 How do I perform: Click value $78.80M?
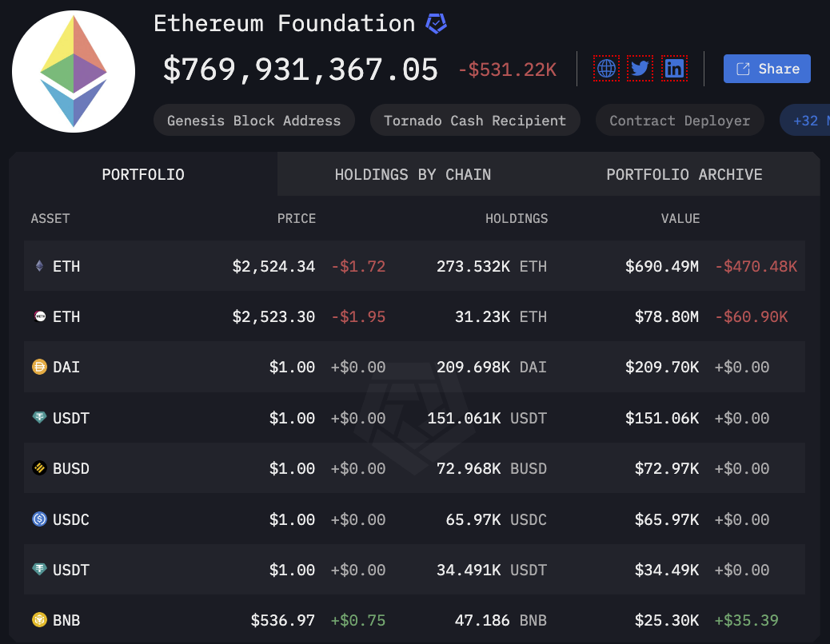(667, 316)
